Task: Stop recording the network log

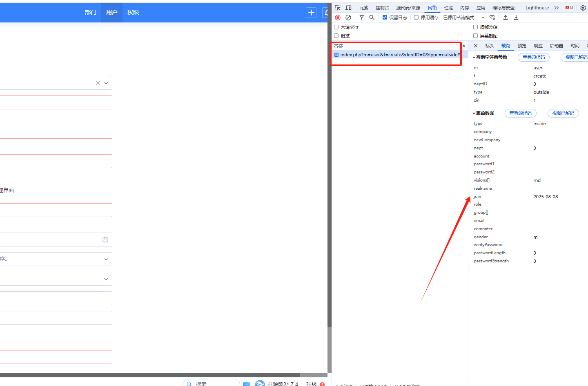Action: coord(338,18)
